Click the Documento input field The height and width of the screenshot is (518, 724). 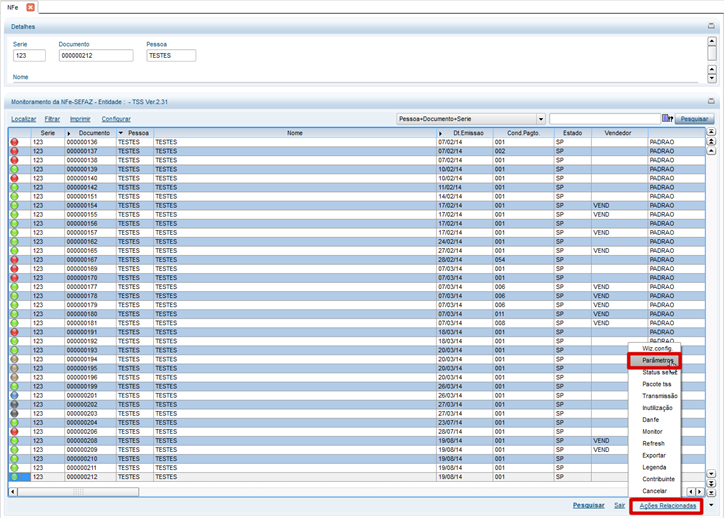pos(96,55)
